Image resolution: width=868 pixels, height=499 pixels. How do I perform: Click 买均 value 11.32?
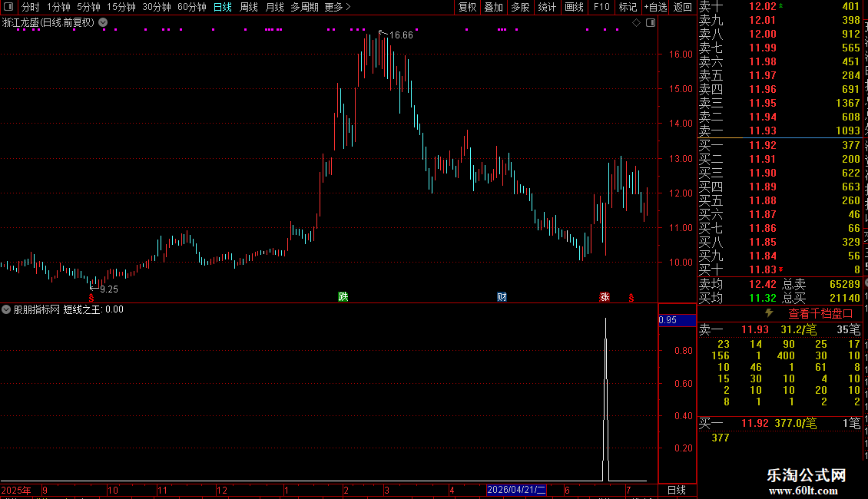763,298
